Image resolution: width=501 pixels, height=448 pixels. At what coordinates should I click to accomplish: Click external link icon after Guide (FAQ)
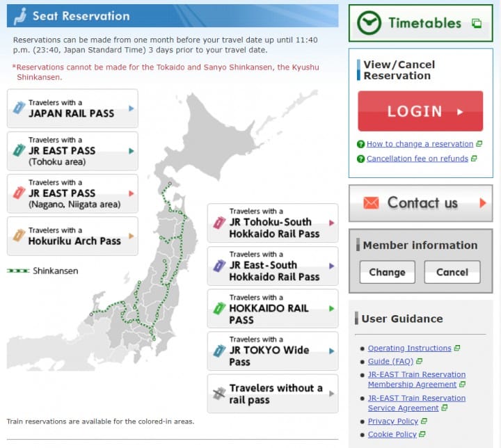click(419, 361)
